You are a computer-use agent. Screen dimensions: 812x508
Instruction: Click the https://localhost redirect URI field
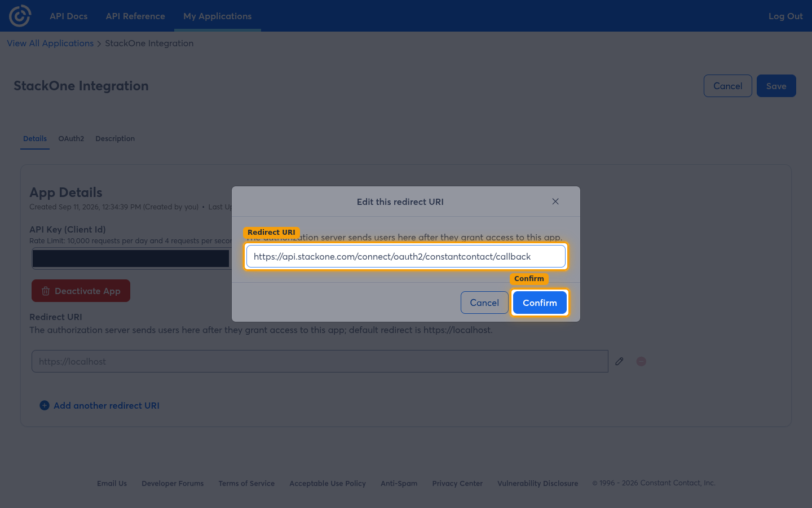pos(320,361)
